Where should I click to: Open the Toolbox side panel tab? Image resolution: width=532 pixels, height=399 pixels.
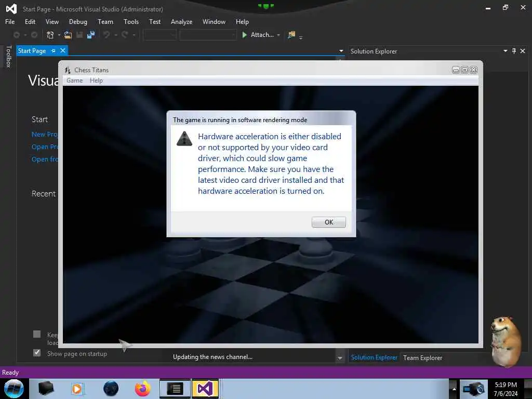coord(9,56)
